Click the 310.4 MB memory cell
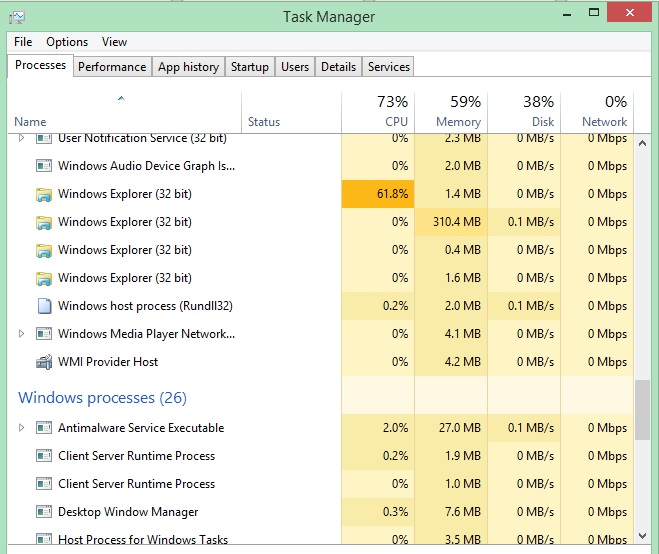The image size is (659, 554). tap(451, 222)
